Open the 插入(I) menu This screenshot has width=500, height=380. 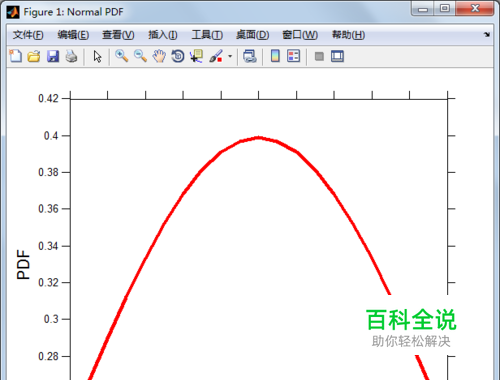coord(163,35)
